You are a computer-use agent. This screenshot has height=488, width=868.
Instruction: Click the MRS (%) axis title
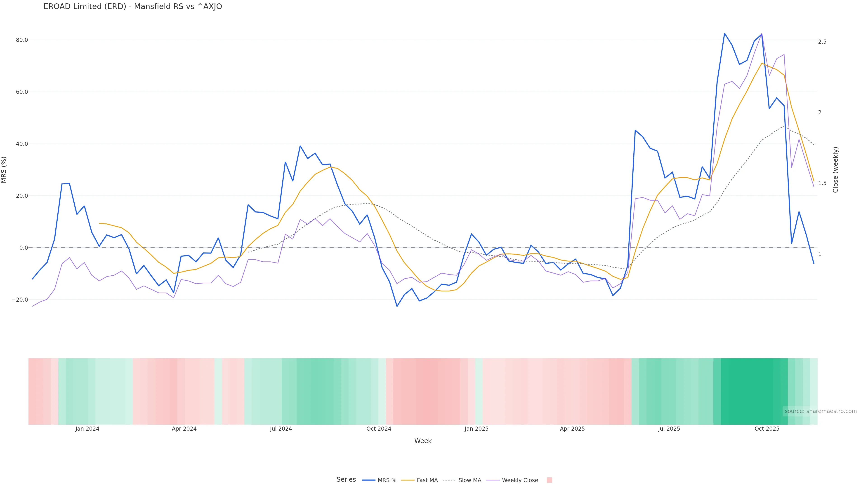(x=4, y=169)
